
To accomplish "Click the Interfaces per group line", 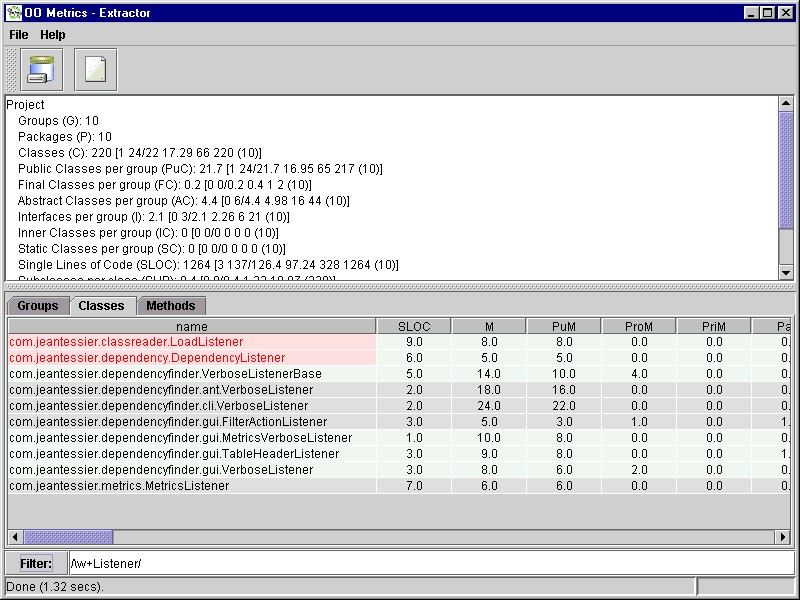I will click(x=154, y=217).
